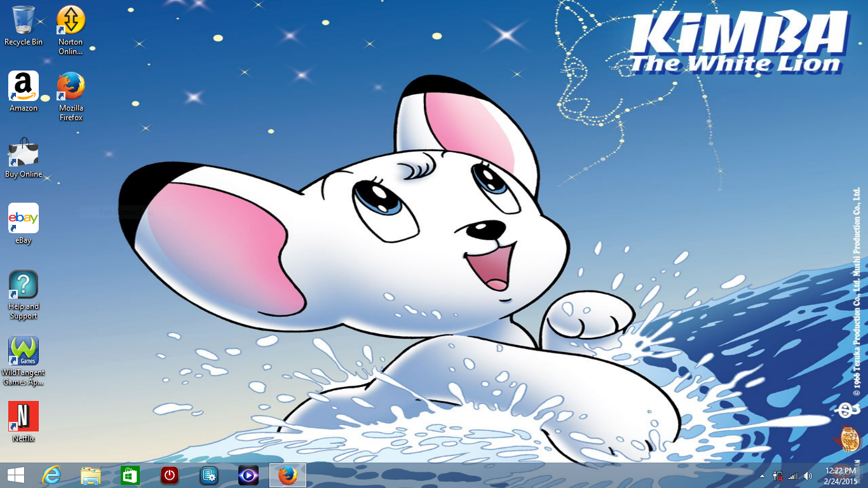Switch to the active Firefox taskbar window

[x=288, y=475]
